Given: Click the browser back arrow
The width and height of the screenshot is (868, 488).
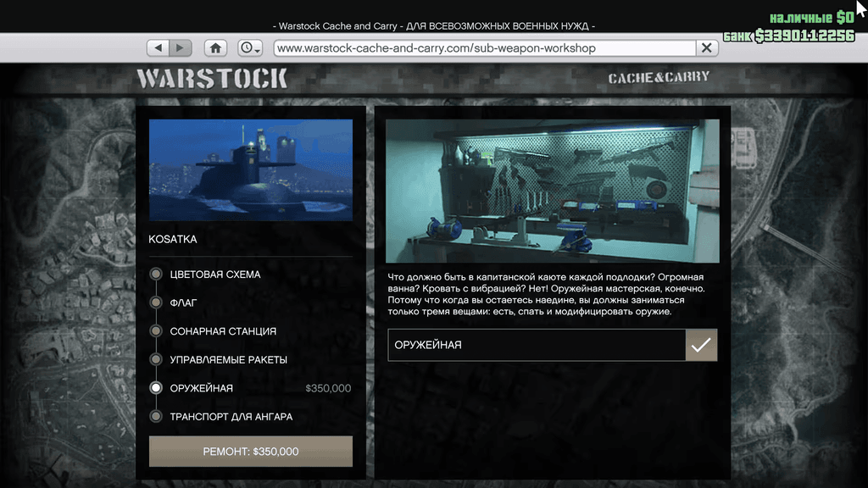Looking at the screenshot, I should point(159,48).
